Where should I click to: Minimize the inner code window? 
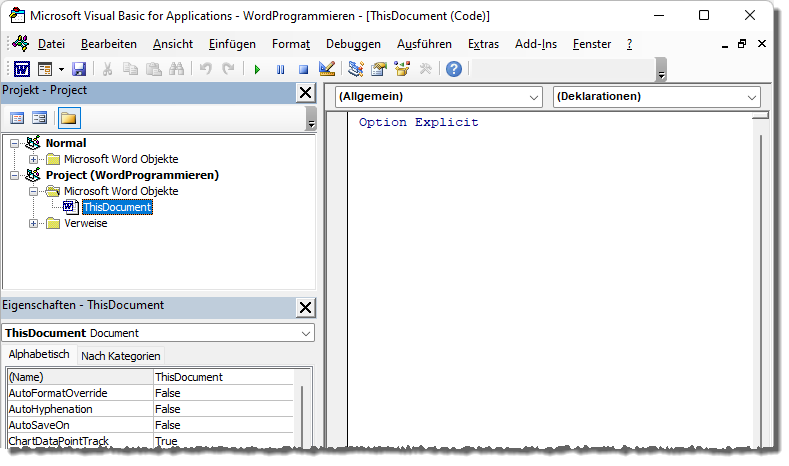pos(725,45)
